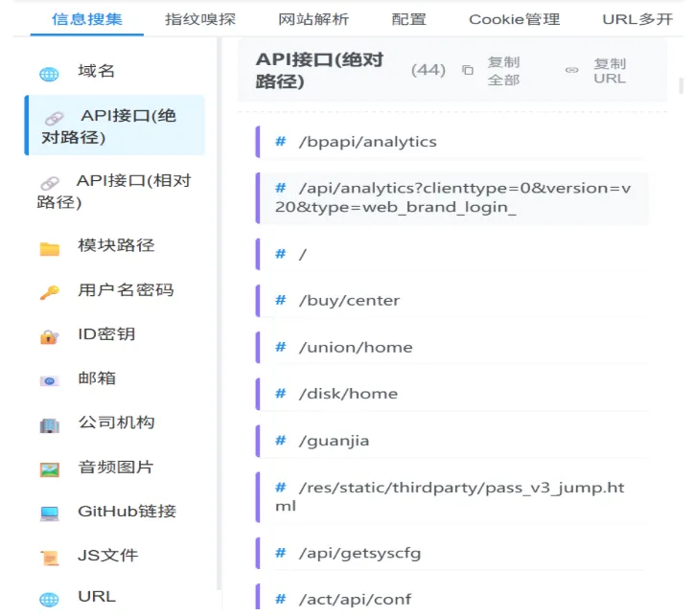Open the URL category in sidebar
Viewport: 695px width, 616px height.
pos(97,597)
